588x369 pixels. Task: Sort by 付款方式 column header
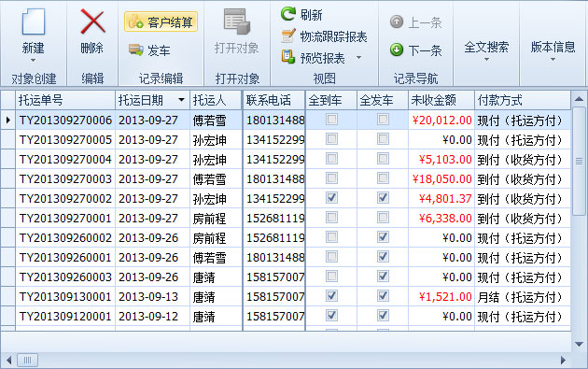[523, 100]
